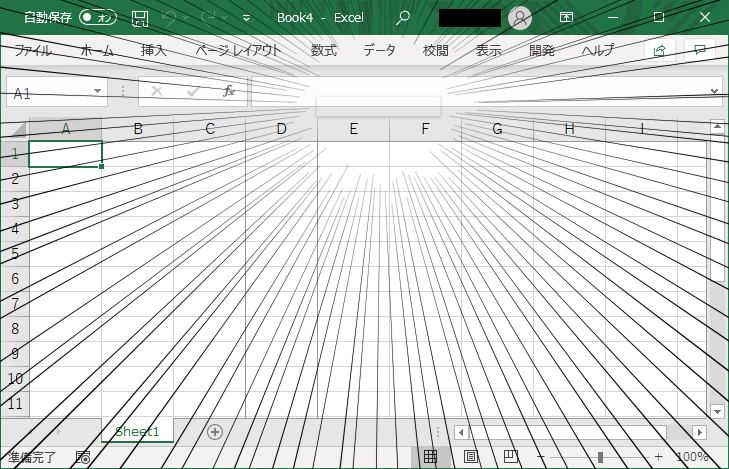Viewport: 729px width, 469px height.
Task: Select column D header
Action: [x=281, y=129]
